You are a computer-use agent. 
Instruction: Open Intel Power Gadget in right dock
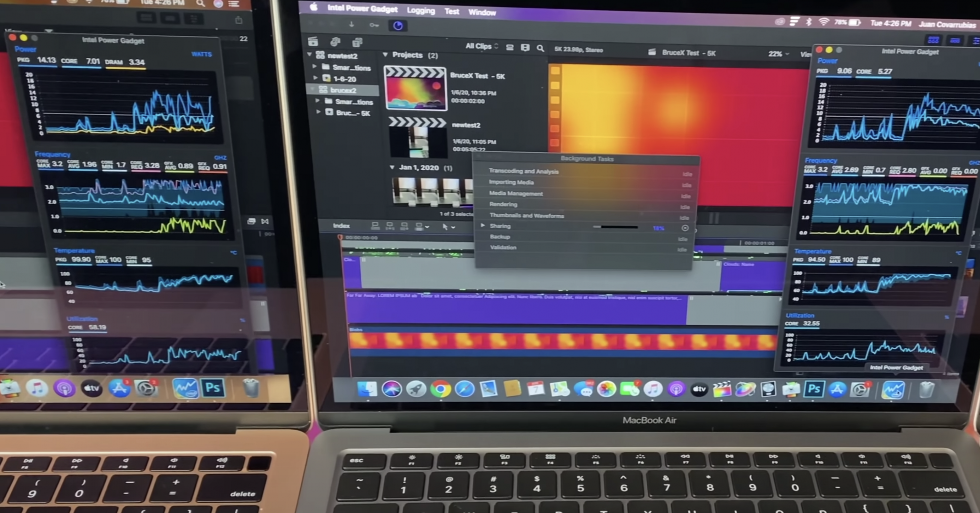point(893,390)
